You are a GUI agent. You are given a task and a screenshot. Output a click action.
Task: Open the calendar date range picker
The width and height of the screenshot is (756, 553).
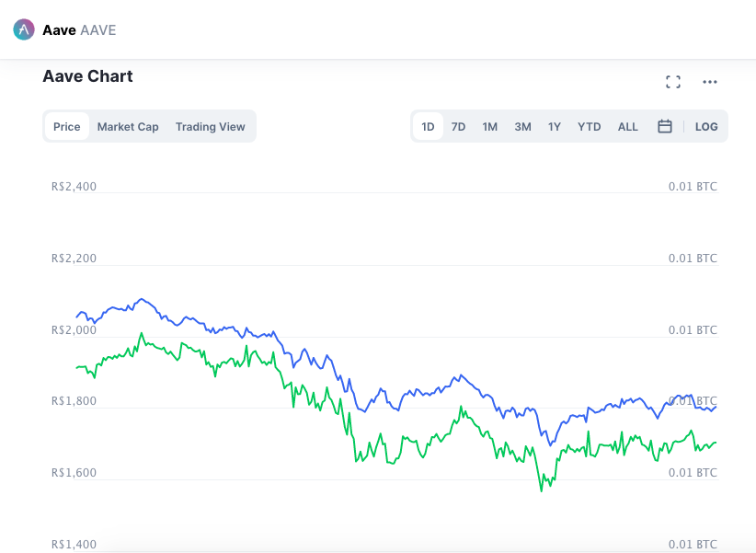coord(665,126)
